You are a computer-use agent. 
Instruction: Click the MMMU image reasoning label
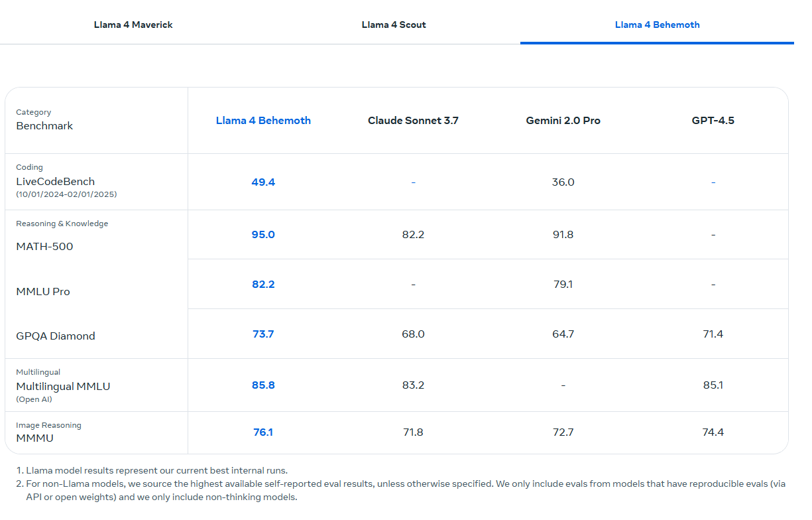point(34,438)
